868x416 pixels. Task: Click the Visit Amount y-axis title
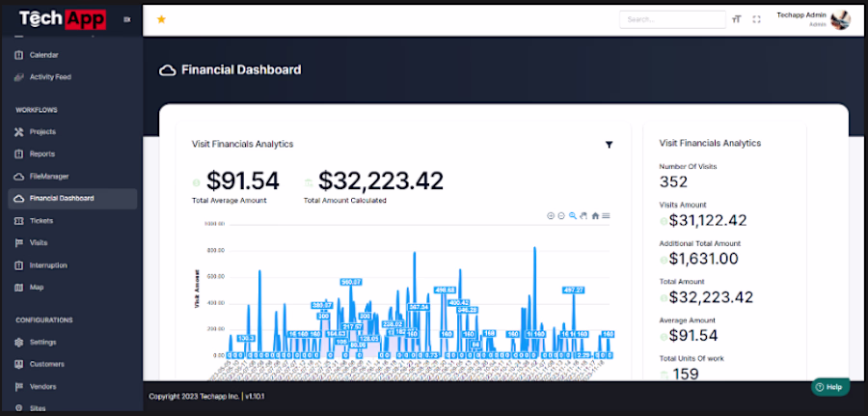point(197,289)
